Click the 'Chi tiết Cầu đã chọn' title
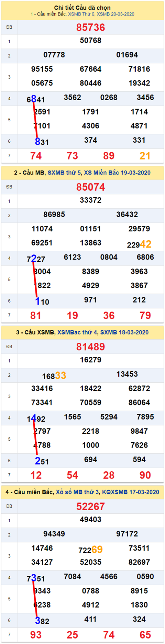The image size is (165, 644). [82, 8]
